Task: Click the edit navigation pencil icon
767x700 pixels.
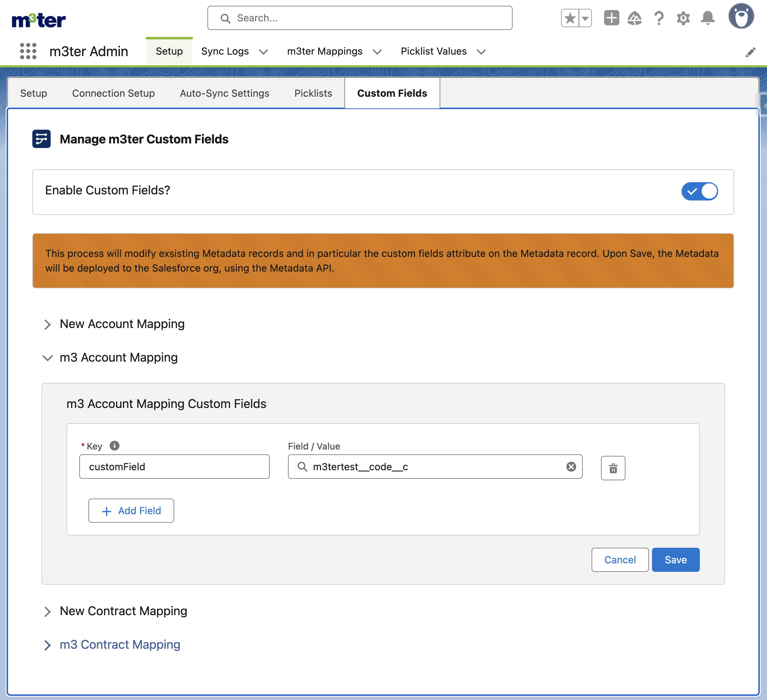Action: 750,52
